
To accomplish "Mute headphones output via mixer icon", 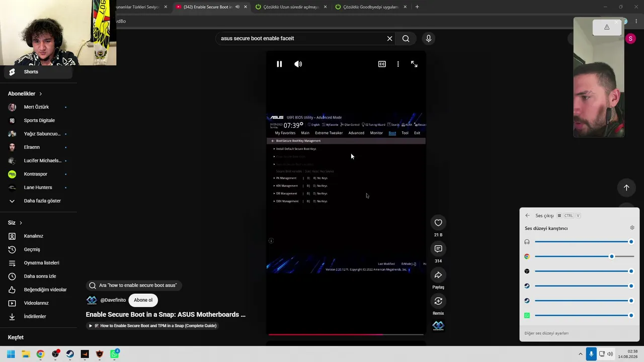I will (x=527, y=242).
